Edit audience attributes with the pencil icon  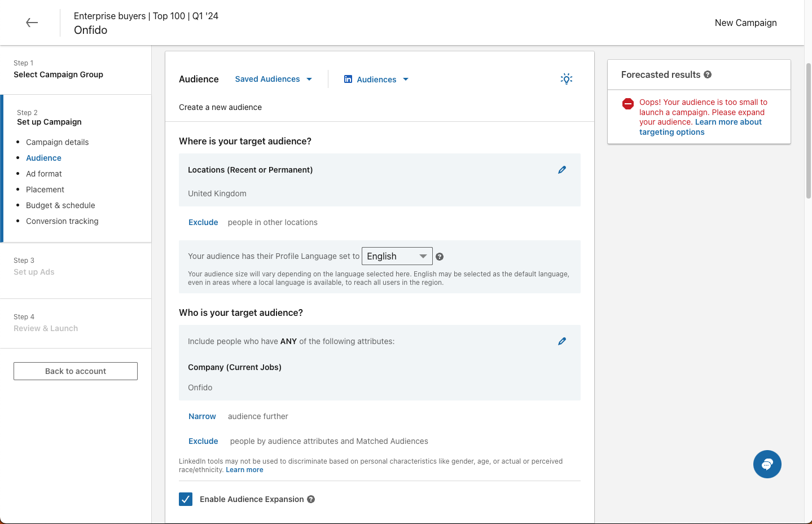coord(562,341)
